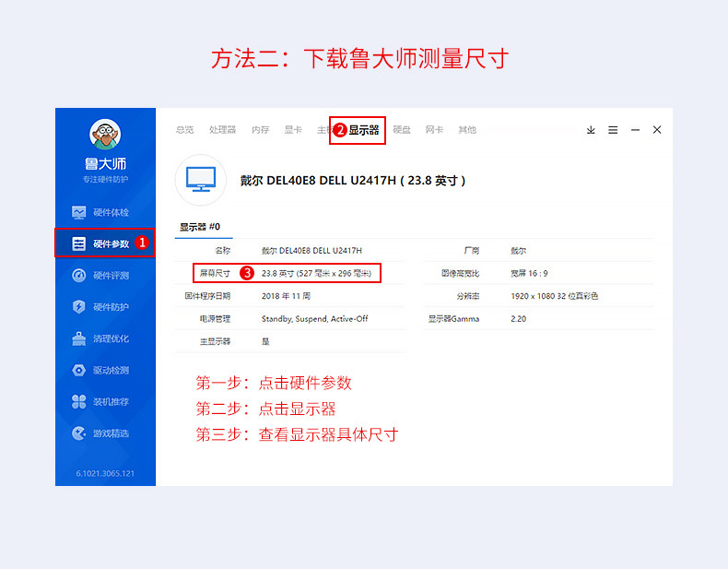Open 装机推荐 software recommendations in sidebar
Screen dimensions: 728x569
100,401
